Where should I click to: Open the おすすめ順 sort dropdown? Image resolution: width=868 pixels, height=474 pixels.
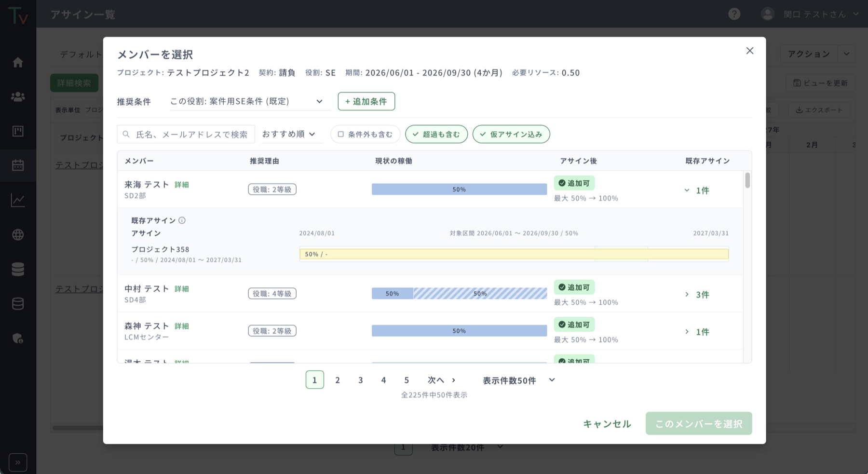pyautogui.click(x=289, y=134)
